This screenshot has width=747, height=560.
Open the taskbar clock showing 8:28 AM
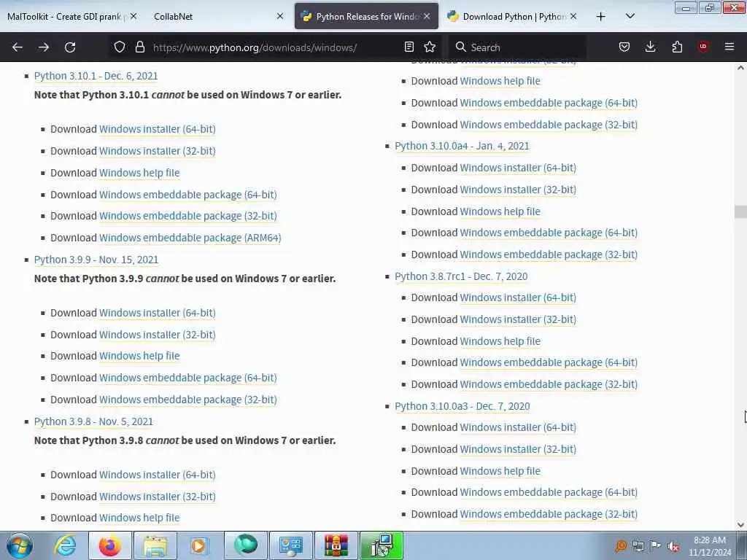[709, 545]
